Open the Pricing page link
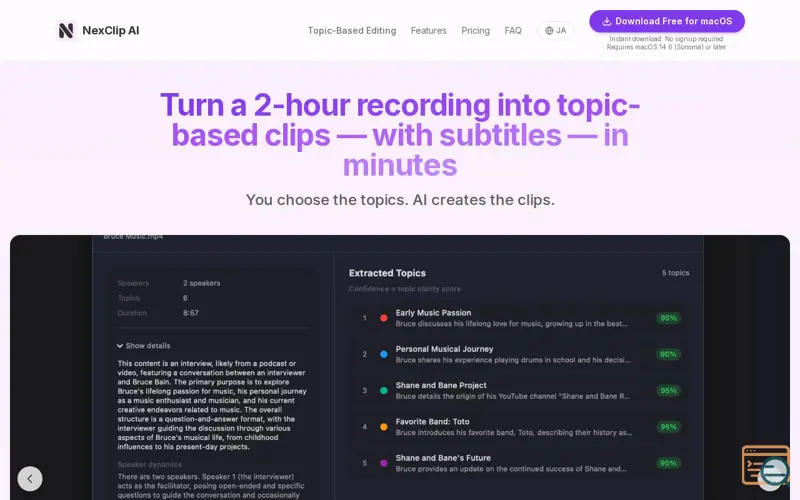The image size is (800, 500). click(476, 31)
